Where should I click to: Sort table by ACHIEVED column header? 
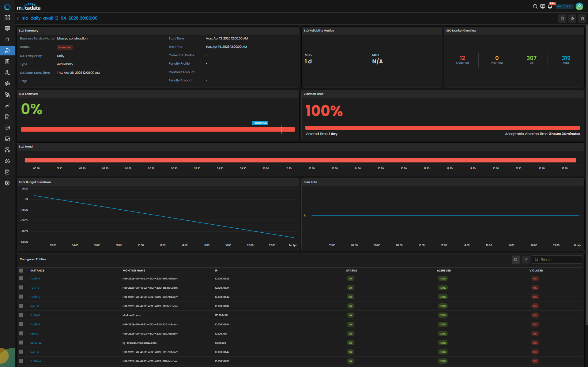444,271
